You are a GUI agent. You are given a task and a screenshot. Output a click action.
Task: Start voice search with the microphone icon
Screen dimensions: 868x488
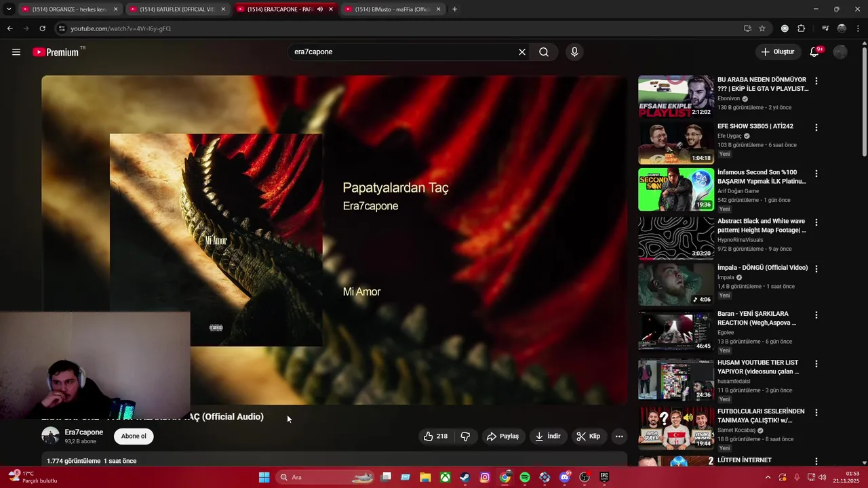(x=574, y=52)
